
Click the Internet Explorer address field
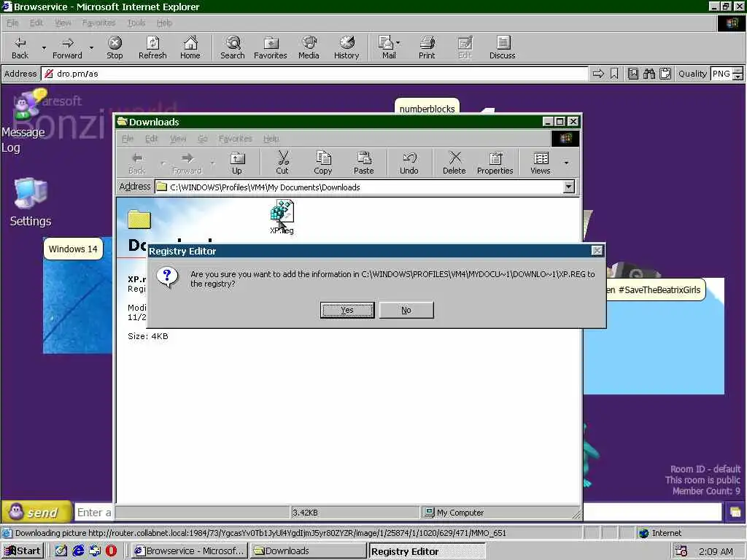point(314,74)
